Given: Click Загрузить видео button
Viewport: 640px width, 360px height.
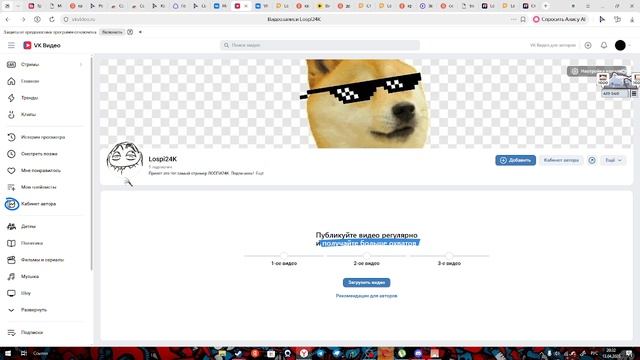Looking at the screenshot, I should click(x=367, y=282).
